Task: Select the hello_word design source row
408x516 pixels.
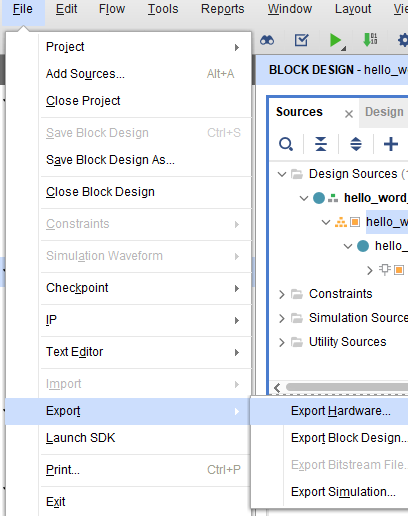Action: point(376,198)
